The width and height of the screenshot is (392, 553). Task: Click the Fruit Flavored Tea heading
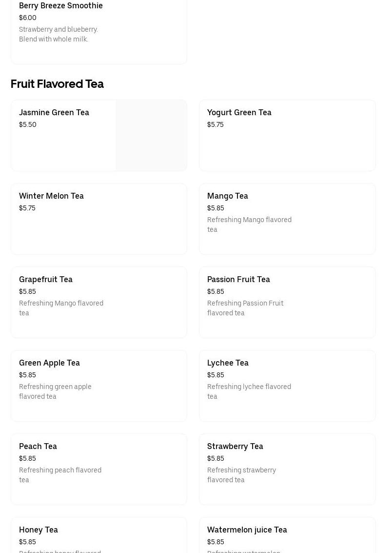point(57,84)
